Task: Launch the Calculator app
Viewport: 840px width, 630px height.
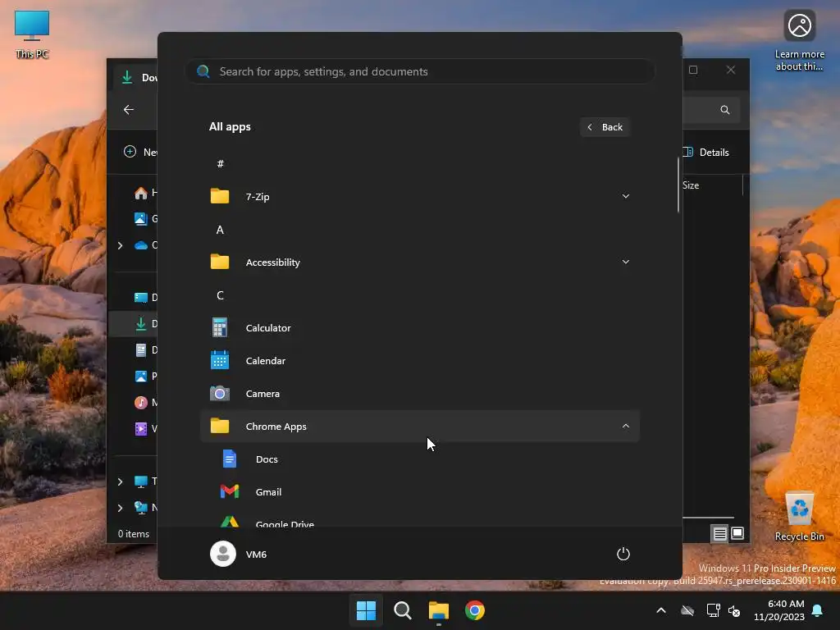Action: [x=419, y=328]
